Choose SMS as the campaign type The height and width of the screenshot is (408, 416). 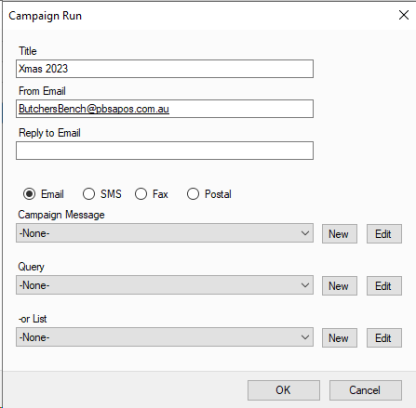(102, 194)
